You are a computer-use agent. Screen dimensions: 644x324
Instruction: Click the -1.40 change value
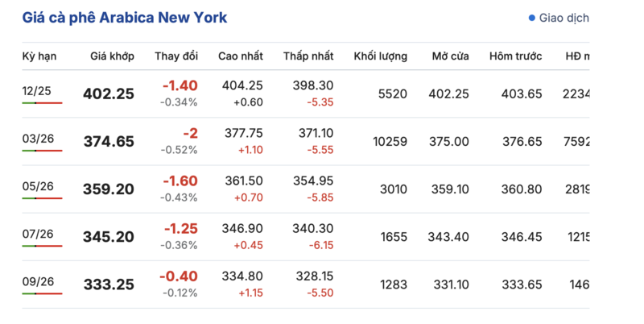180,85
